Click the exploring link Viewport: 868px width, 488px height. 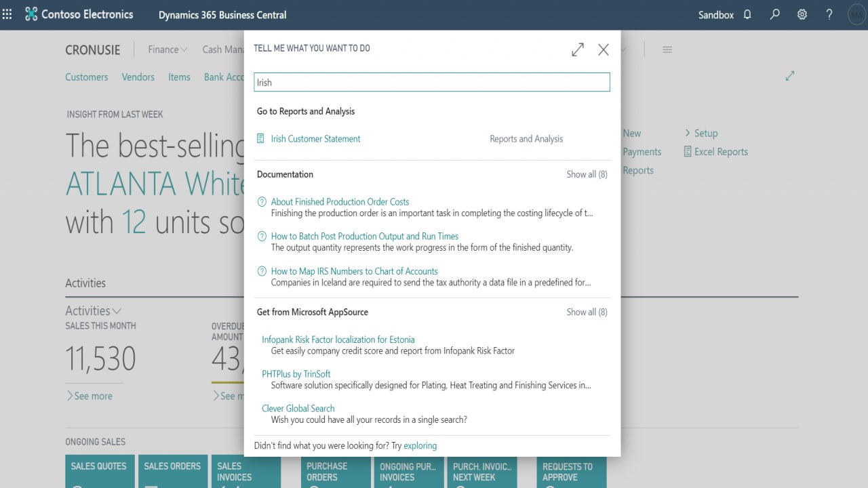[x=420, y=445]
